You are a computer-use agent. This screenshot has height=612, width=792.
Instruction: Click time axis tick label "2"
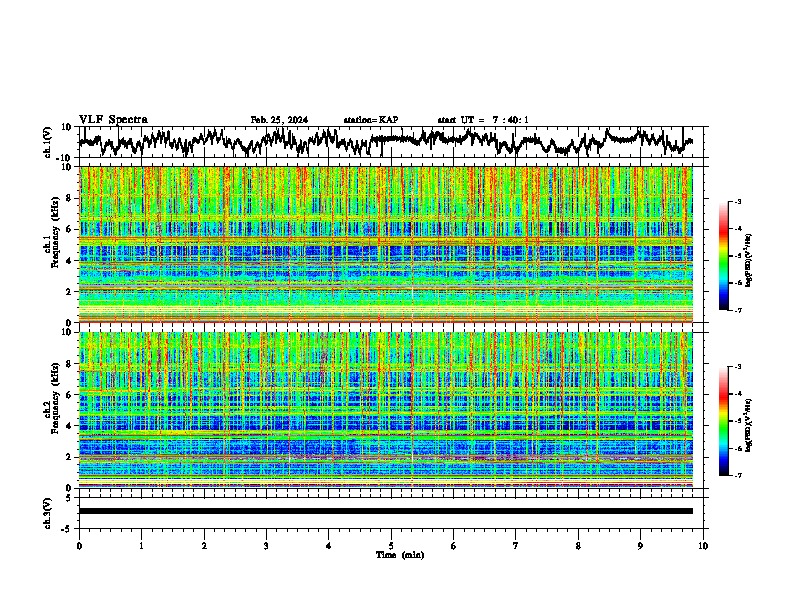pyautogui.click(x=204, y=546)
